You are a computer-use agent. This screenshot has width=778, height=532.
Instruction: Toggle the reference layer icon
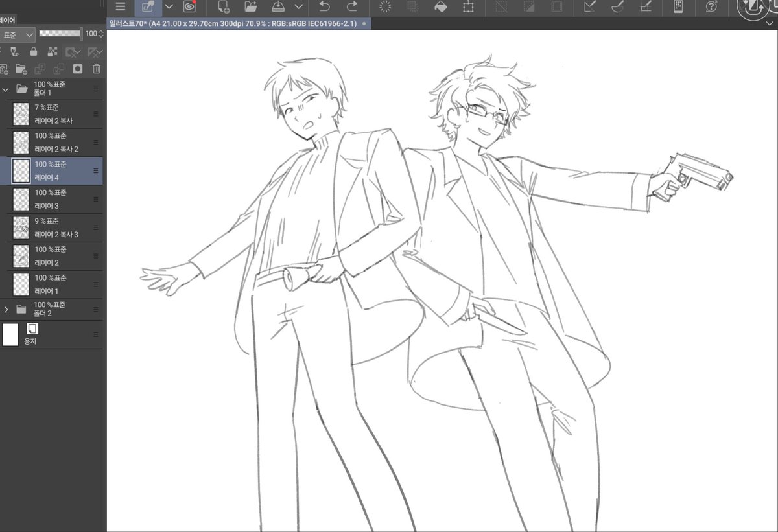pyautogui.click(x=14, y=52)
